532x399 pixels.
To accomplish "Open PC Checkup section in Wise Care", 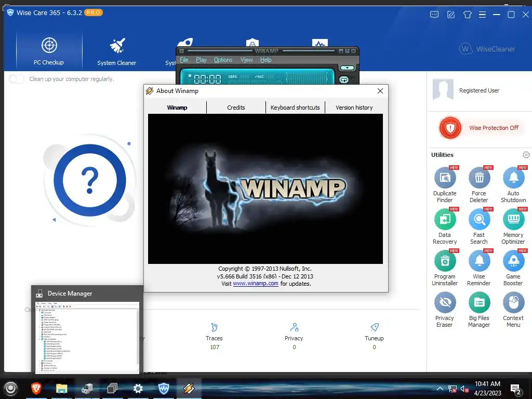I will [49, 51].
